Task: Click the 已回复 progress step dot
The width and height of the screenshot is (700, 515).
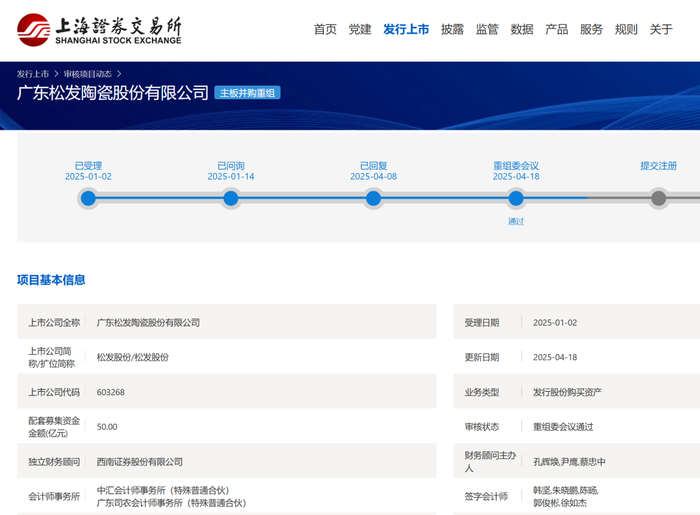Action: (373, 198)
